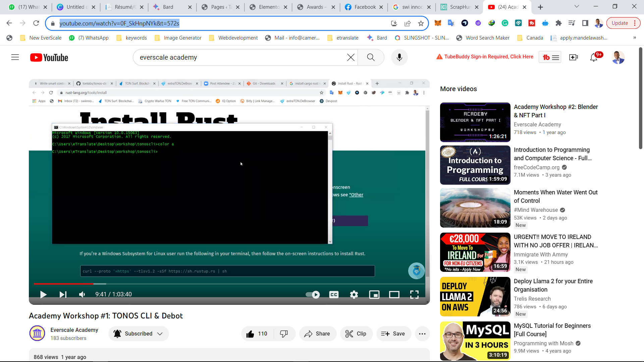Toggle the autoplay switch

coord(313,295)
